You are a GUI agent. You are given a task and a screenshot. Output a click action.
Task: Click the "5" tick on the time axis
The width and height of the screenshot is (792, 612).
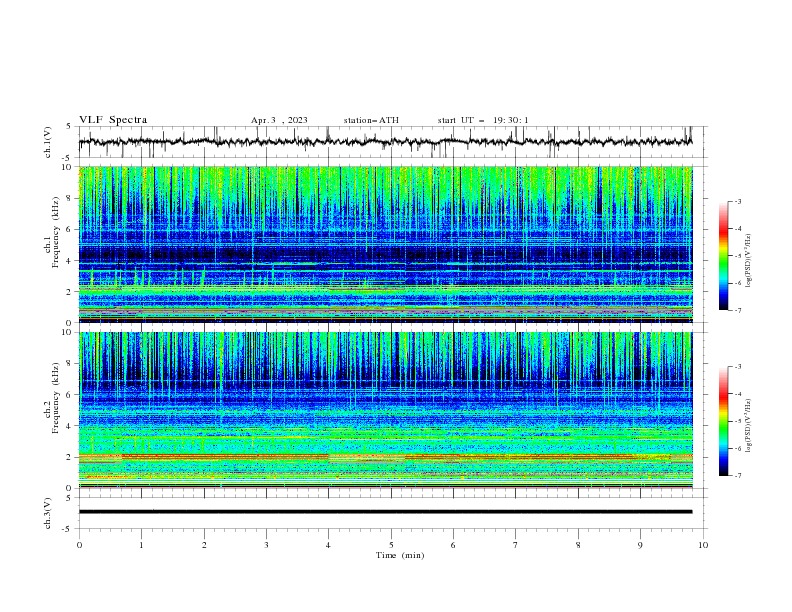(391, 545)
